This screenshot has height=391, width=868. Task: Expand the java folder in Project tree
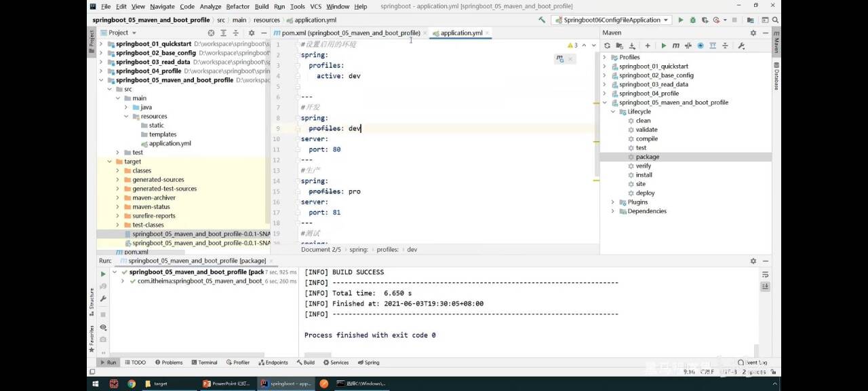126,107
